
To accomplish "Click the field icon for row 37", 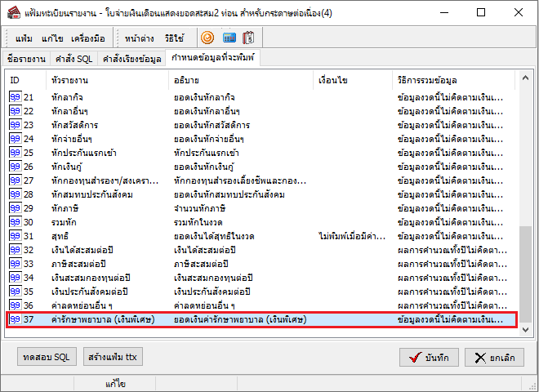I will pyautogui.click(x=14, y=319).
